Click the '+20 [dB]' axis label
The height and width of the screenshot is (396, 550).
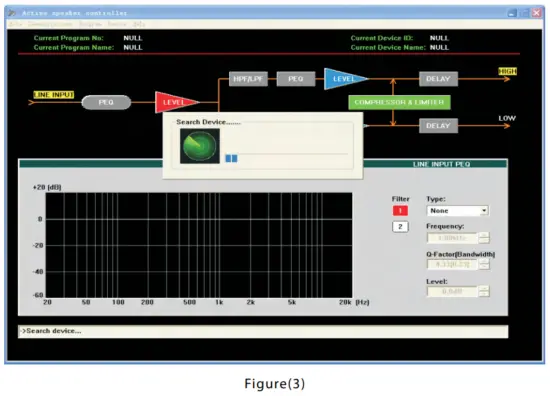click(x=47, y=187)
